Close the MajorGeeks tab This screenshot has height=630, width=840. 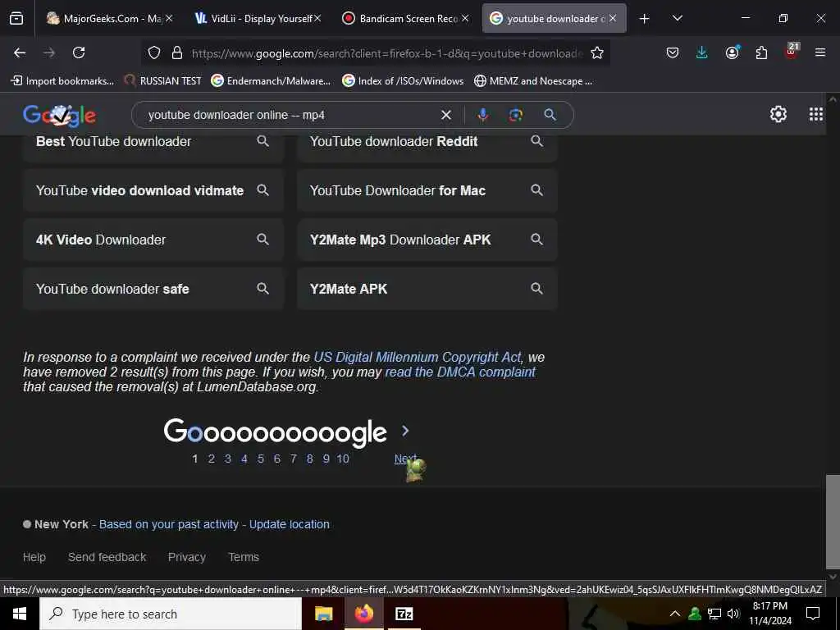click(x=169, y=18)
